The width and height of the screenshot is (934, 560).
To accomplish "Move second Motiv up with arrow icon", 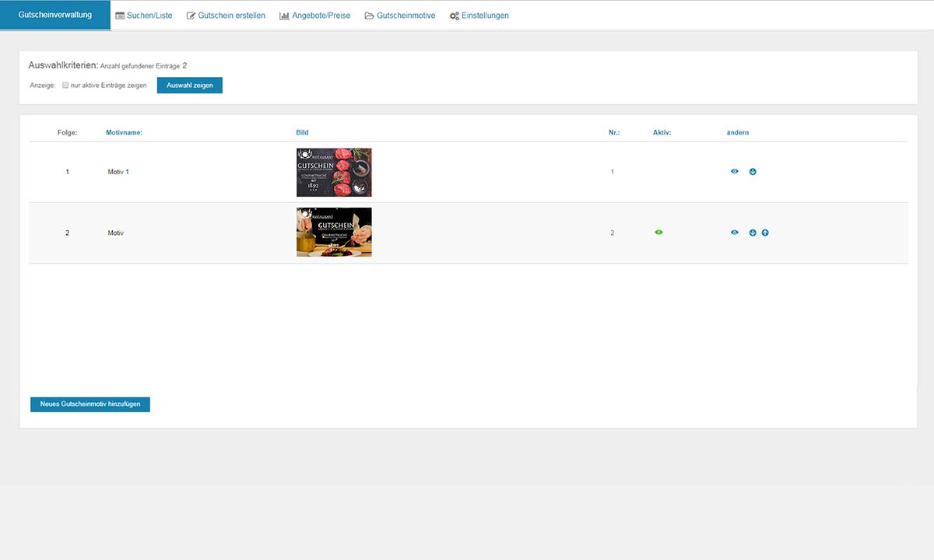I will (x=765, y=233).
